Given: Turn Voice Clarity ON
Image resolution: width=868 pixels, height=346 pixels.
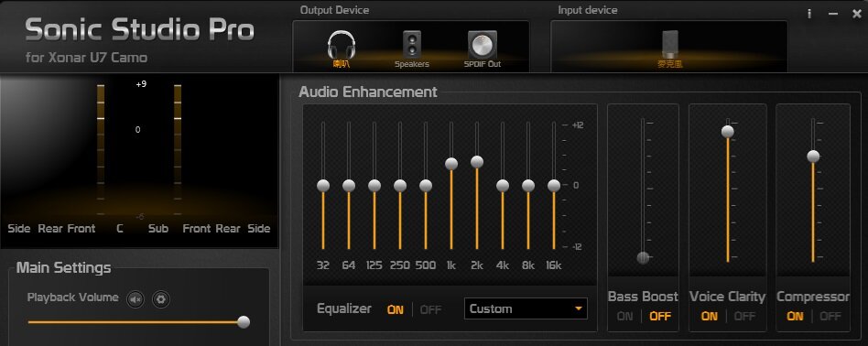Looking at the screenshot, I should pyautogui.click(x=709, y=317).
